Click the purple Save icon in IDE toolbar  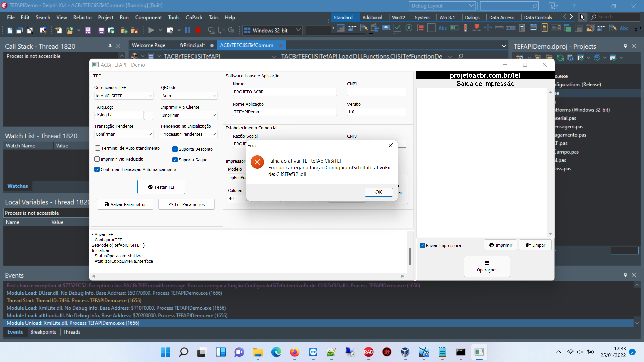tap(88, 30)
